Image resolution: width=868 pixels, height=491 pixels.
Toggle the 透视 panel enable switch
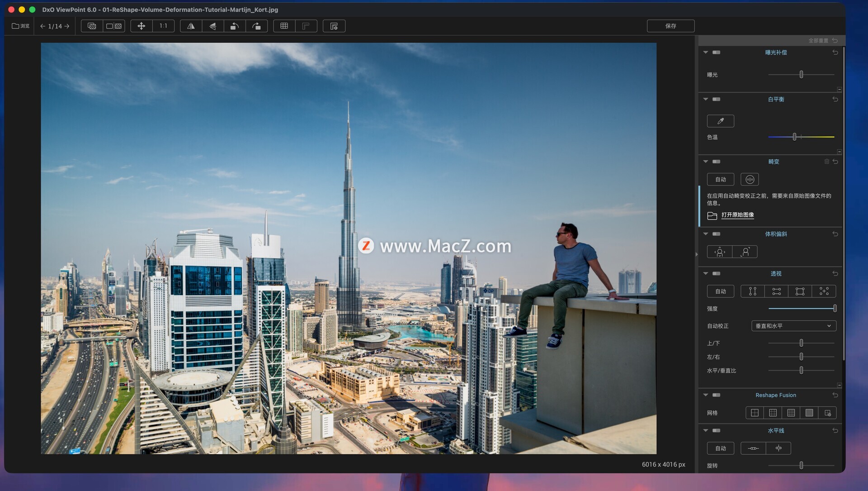[x=716, y=274]
